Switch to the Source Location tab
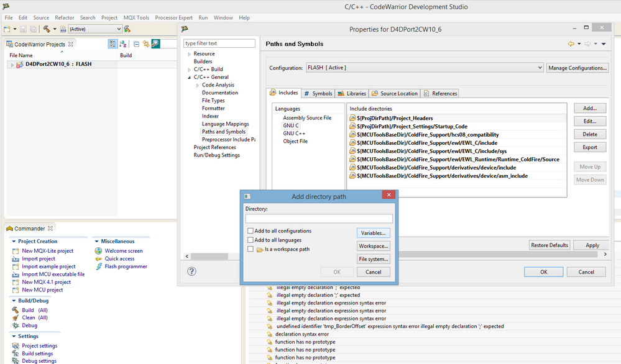The width and height of the screenshot is (621, 364). 395,93
